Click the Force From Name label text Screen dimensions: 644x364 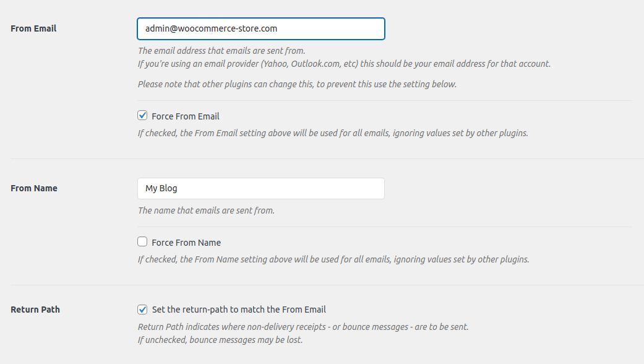click(185, 242)
